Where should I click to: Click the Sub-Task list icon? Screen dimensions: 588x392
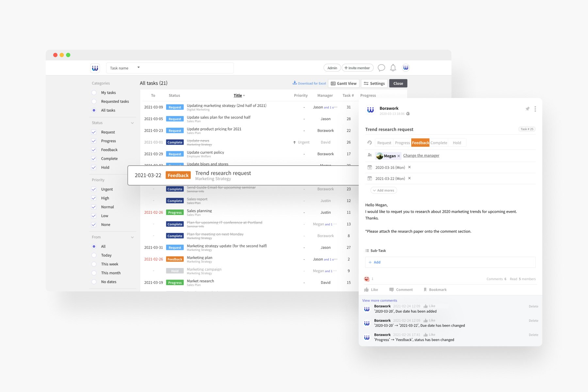pyautogui.click(x=367, y=251)
